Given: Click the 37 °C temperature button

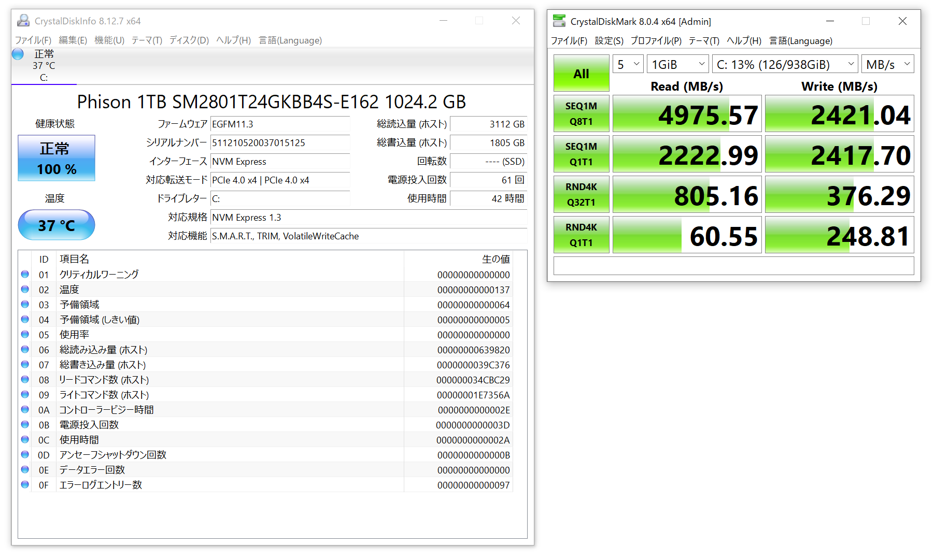Looking at the screenshot, I should coord(56,225).
